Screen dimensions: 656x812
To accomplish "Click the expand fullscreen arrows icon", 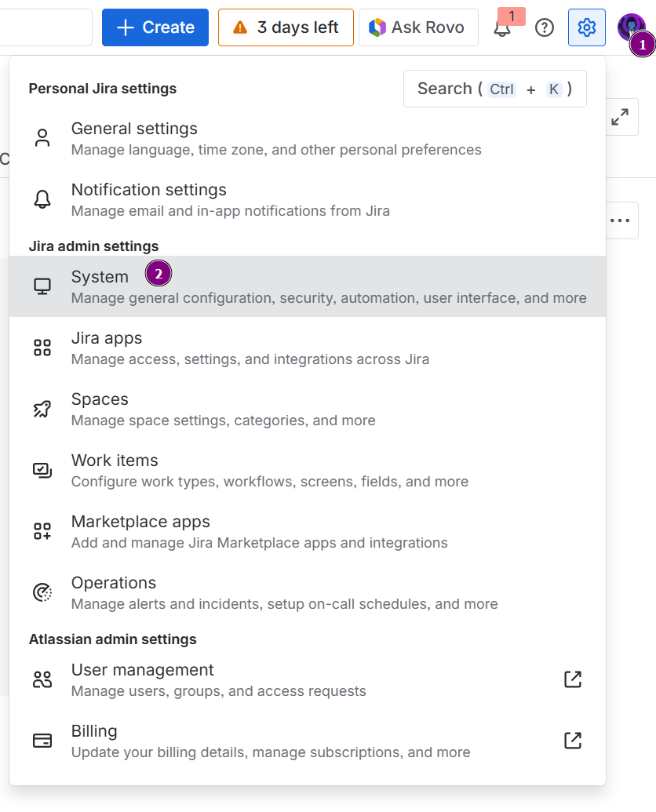I will (x=620, y=118).
